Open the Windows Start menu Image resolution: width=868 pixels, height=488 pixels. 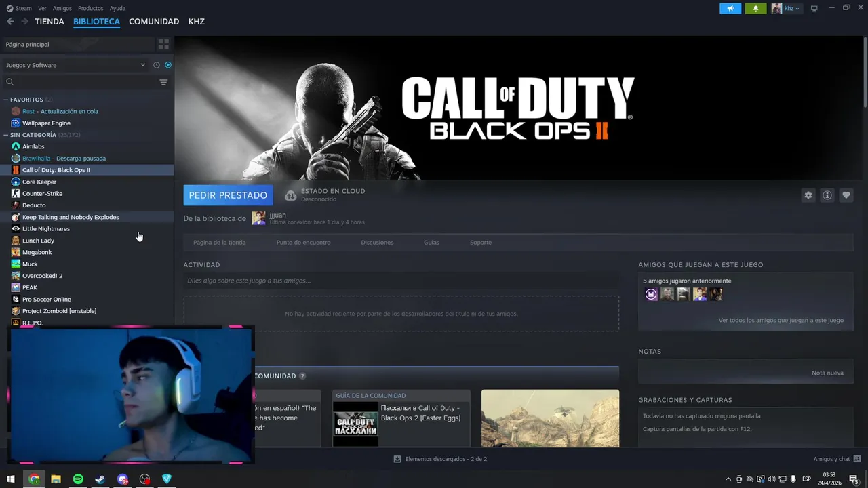11,479
